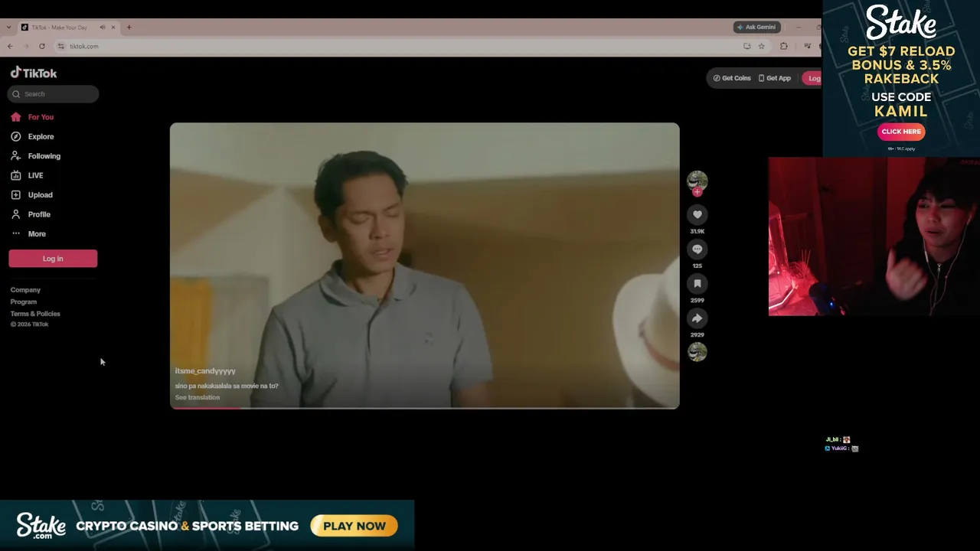Click the Stake.com banner logo

[41, 526]
